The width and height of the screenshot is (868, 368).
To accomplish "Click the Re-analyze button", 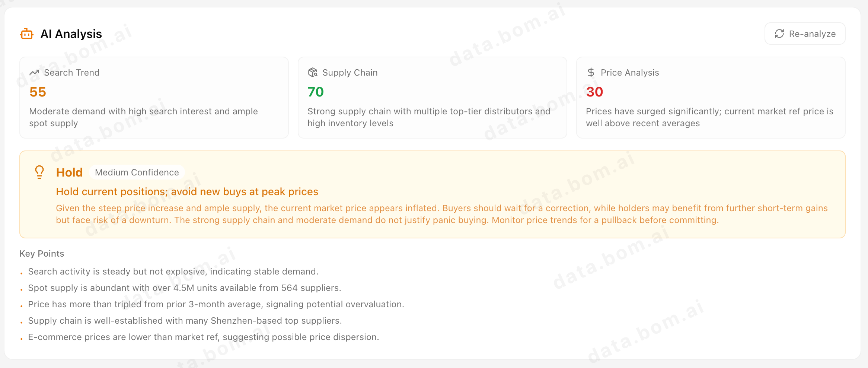I will tap(805, 34).
